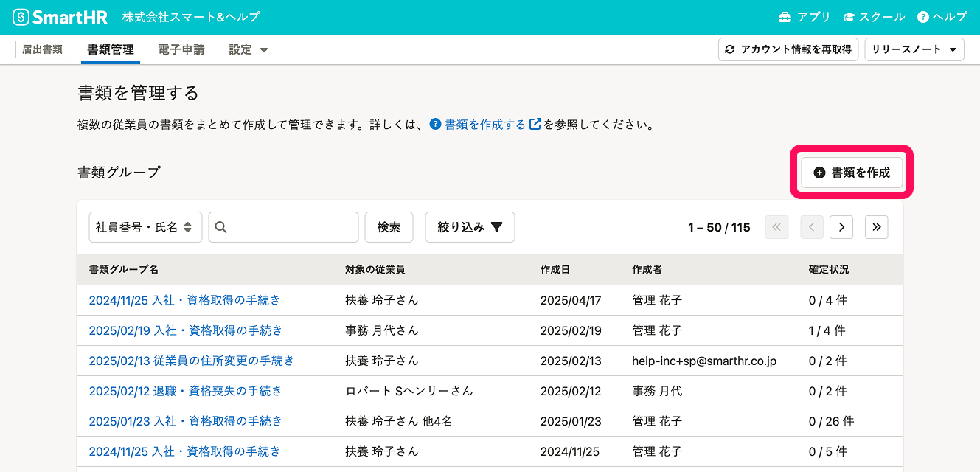This screenshot has width=980, height=472.
Task: Go to next page arrow
Action: 841,227
